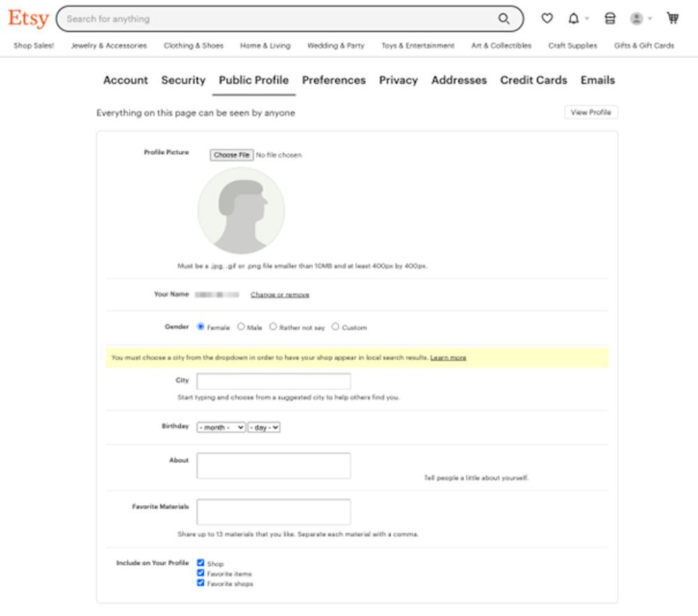Screen dimensions: 698x616
Task: Select Rather not say gender option
Action: coord(274,326)
